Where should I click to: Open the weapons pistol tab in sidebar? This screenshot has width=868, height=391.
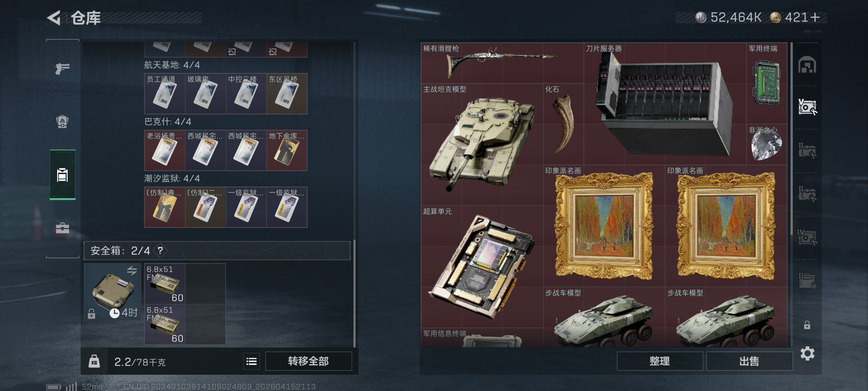62,68
